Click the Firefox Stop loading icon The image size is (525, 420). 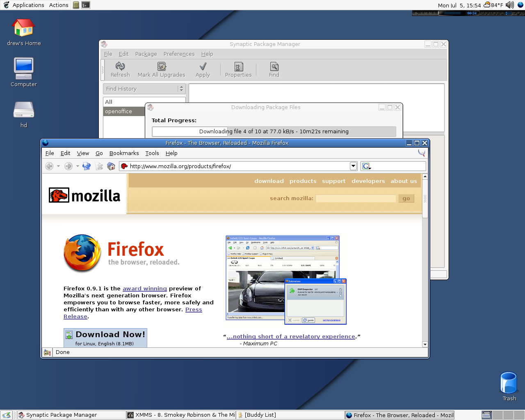click(x=99, y=166)
